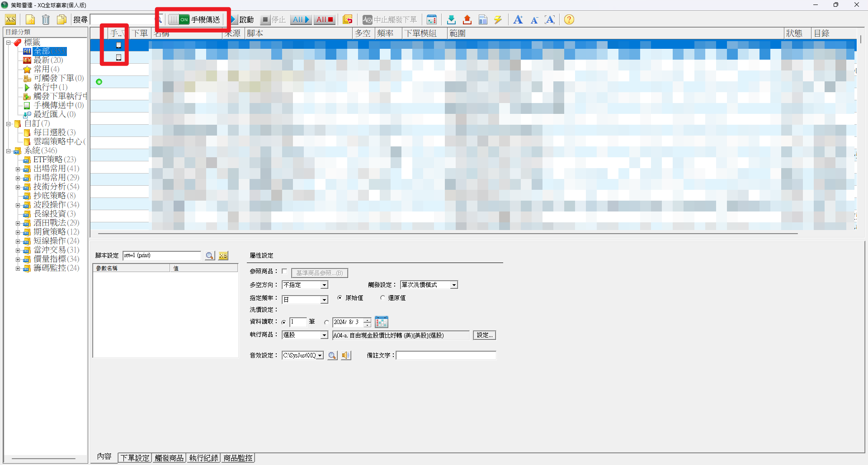Screen dimensions: 868x465
Task: Copy strategy using the duplicate pages icon
Action: [x=61, y=19]
